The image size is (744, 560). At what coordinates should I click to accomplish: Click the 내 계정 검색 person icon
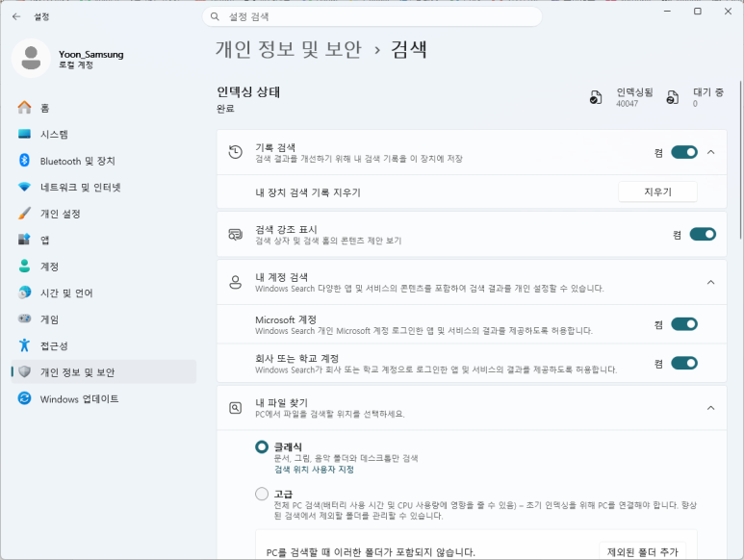236,282
